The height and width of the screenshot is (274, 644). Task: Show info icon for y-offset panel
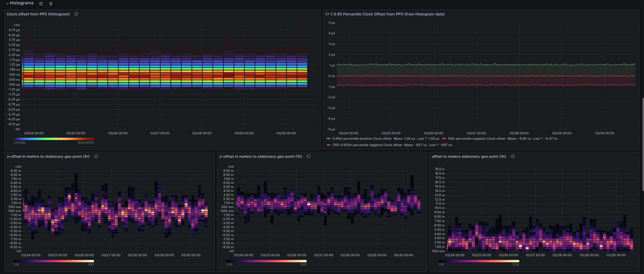pos(309,156)
